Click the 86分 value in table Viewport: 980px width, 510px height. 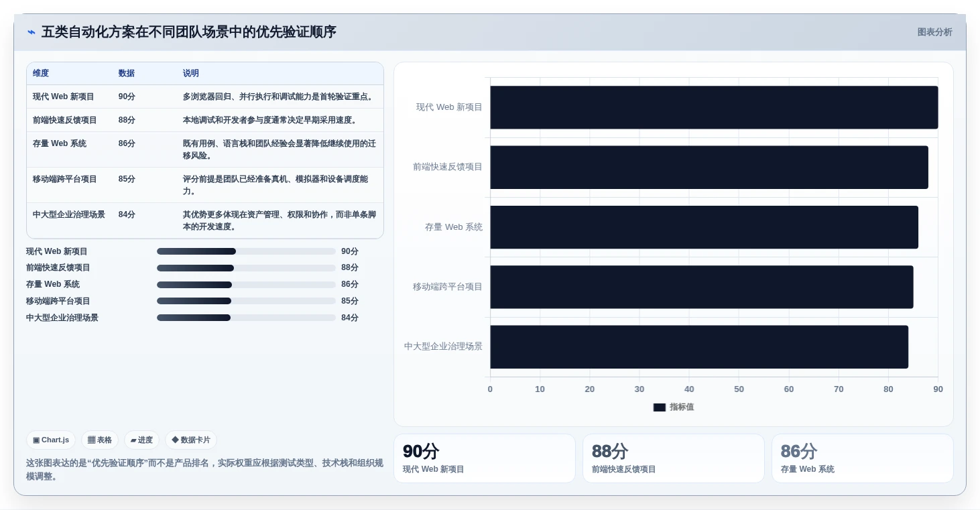coord(127,143)
